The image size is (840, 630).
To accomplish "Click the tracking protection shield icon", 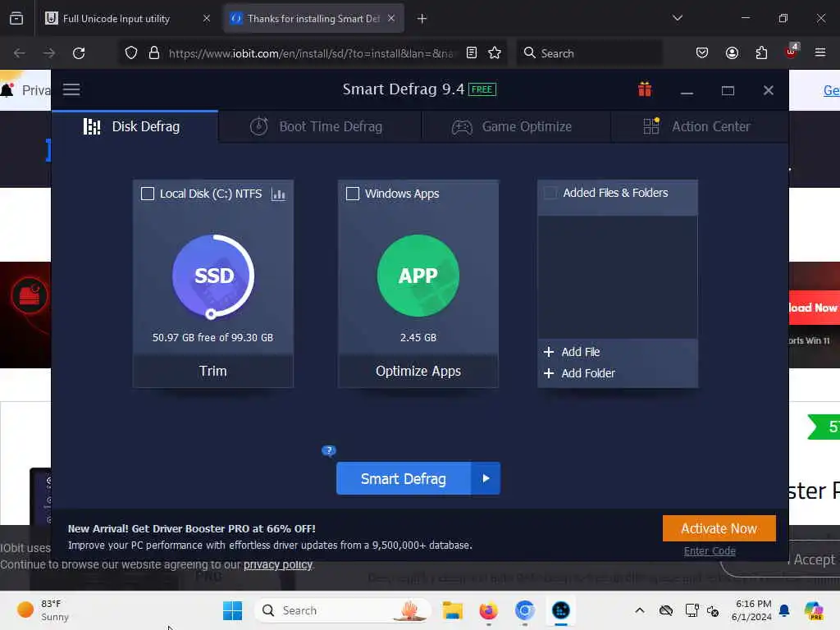I will tap(131, 53).
